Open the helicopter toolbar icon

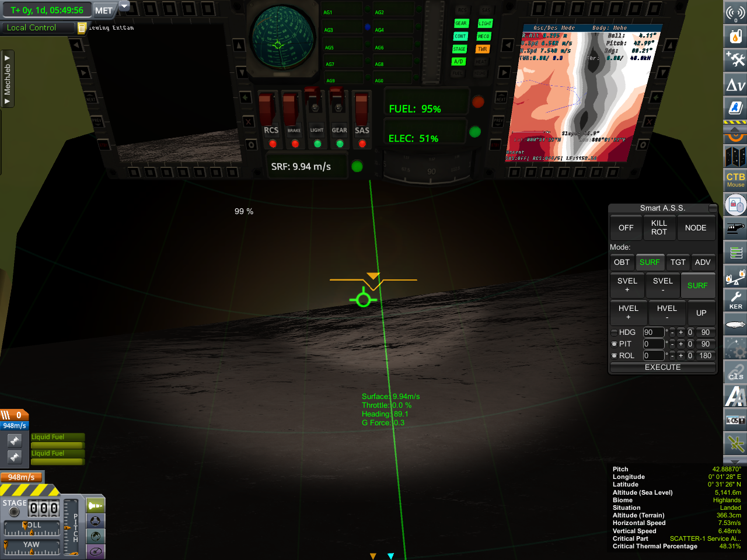click(735, 229)
